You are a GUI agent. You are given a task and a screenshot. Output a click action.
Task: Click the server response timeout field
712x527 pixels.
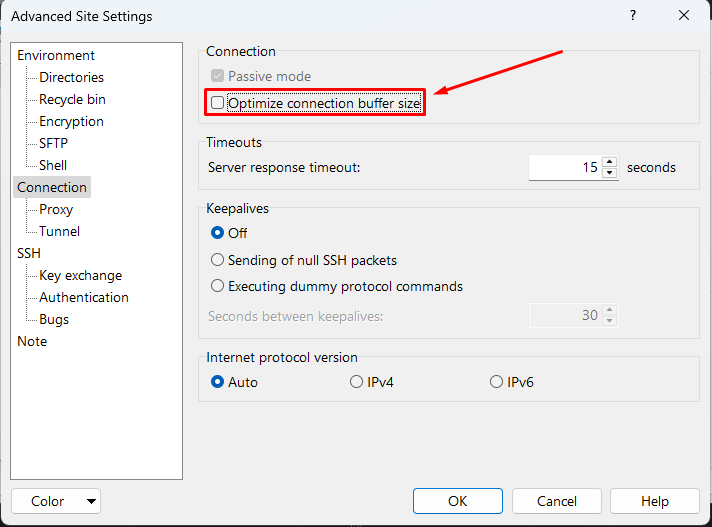(564, 168)
